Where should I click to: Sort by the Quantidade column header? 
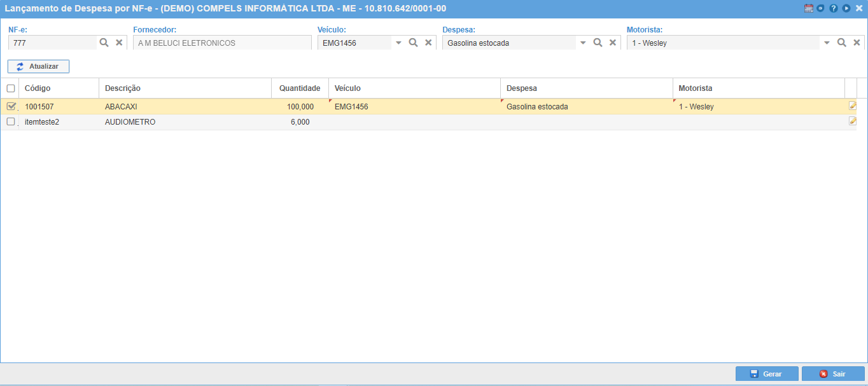point(300,88)
